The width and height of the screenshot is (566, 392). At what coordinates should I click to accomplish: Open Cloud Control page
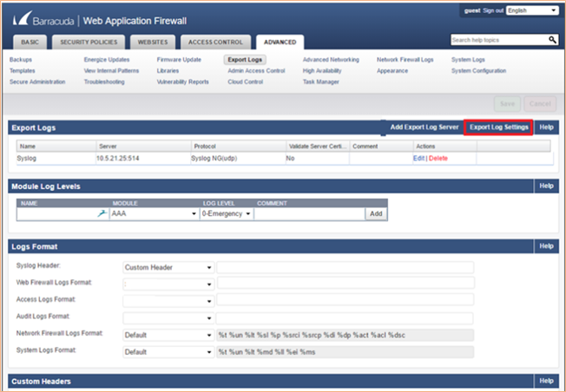pos(246,82)
